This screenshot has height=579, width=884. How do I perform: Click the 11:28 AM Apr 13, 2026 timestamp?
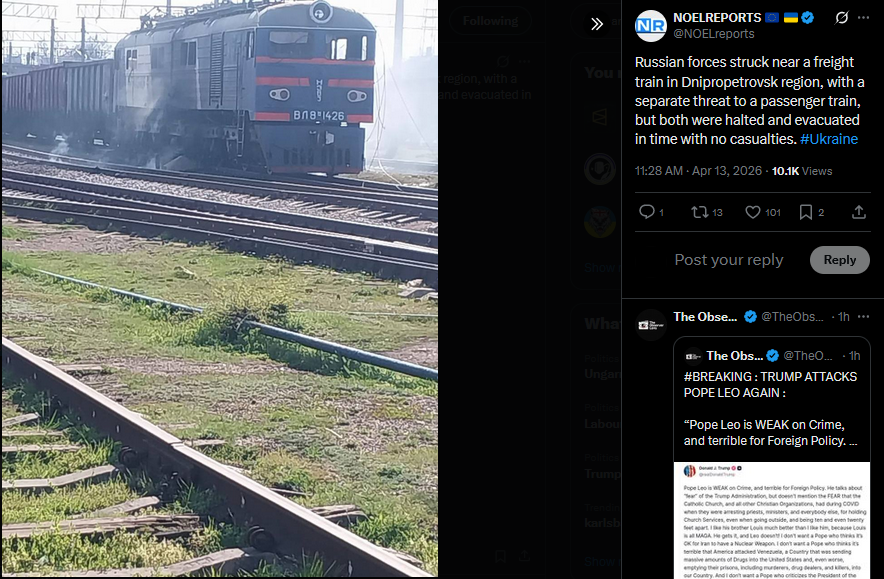(698, 171)
